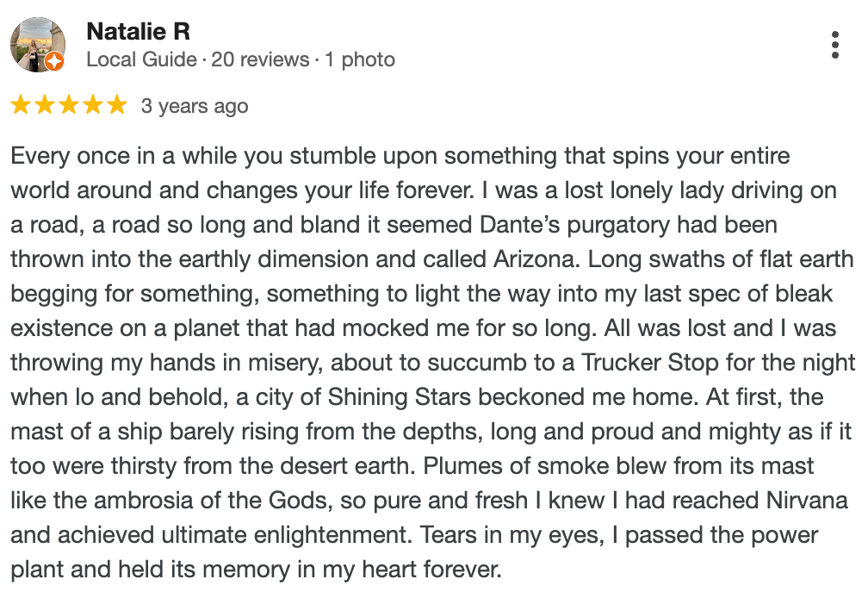The width and height of the screenshot is (868, 598).
Task: View the reviewer's 20 reviews
Action: click(260, 60)
